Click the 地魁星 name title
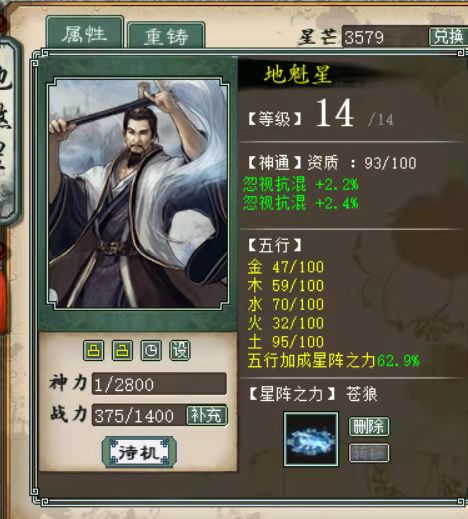Screen dimensions: 468x519 click(298, 74)
